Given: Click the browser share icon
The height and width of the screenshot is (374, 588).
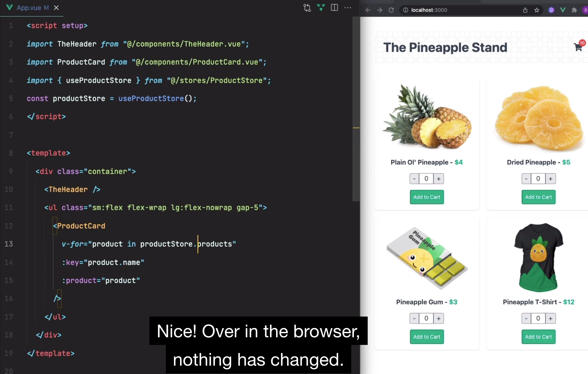Looking at the screenshot, I should click(x=525, y=10).
